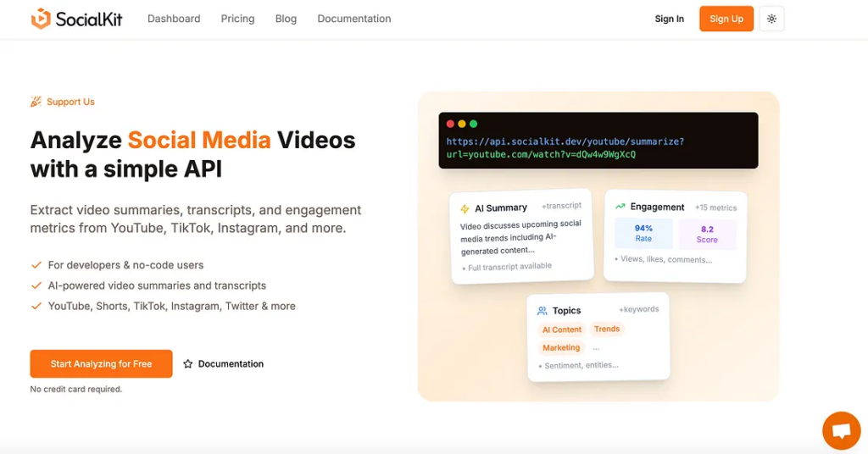This screenshot has height=454, width=868.
Task: Go to the Blog nav item
Action: tap(286, 19)
